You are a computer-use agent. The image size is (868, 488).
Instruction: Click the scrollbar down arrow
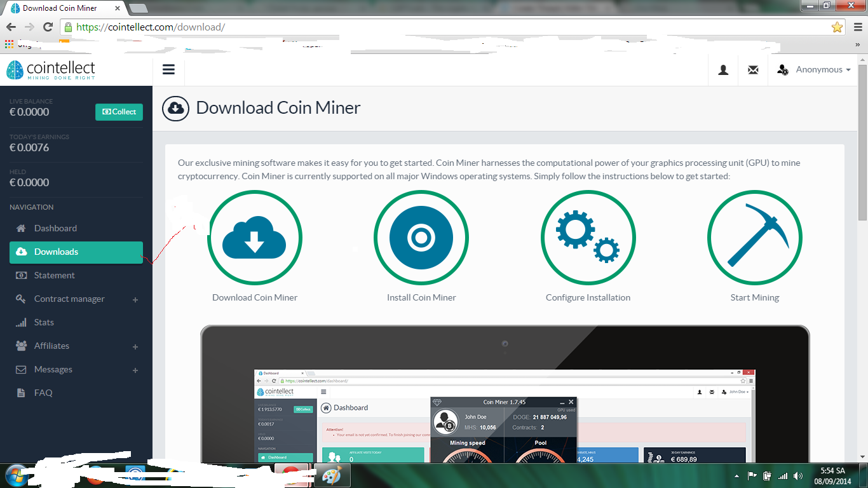(862, 457)
